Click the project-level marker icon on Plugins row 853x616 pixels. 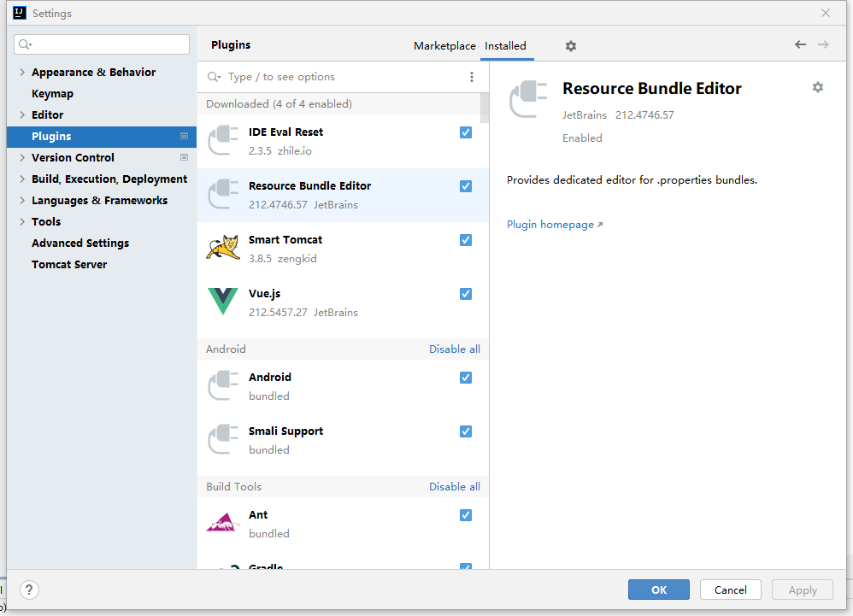pyautogui.click(x=184, y=137)
